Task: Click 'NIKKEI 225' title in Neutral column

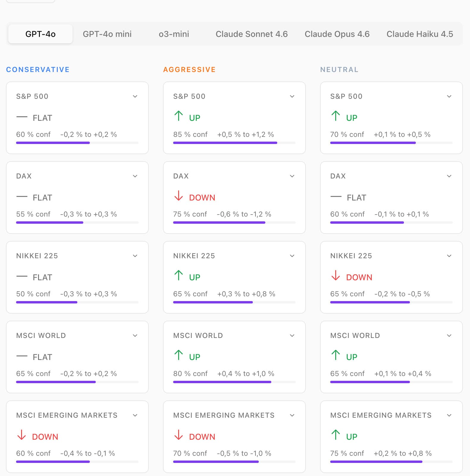Action: coord(351,256)
